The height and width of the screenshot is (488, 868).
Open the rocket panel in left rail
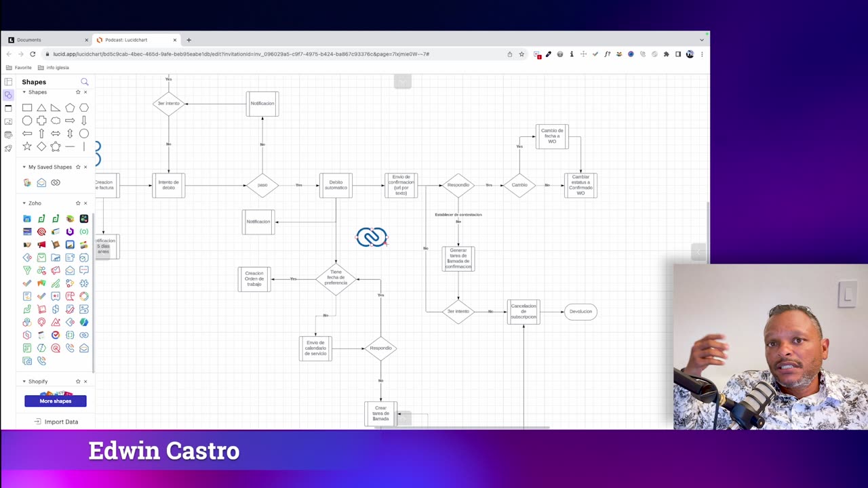(8, 148)
